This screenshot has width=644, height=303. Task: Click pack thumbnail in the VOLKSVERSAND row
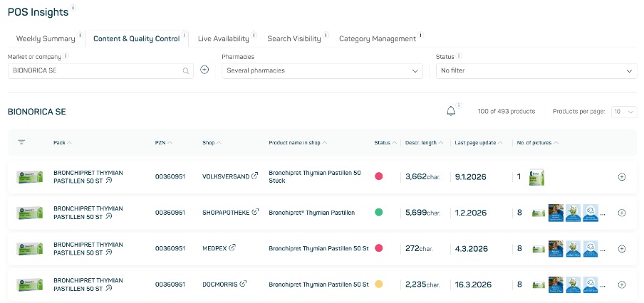click(30, 176)
